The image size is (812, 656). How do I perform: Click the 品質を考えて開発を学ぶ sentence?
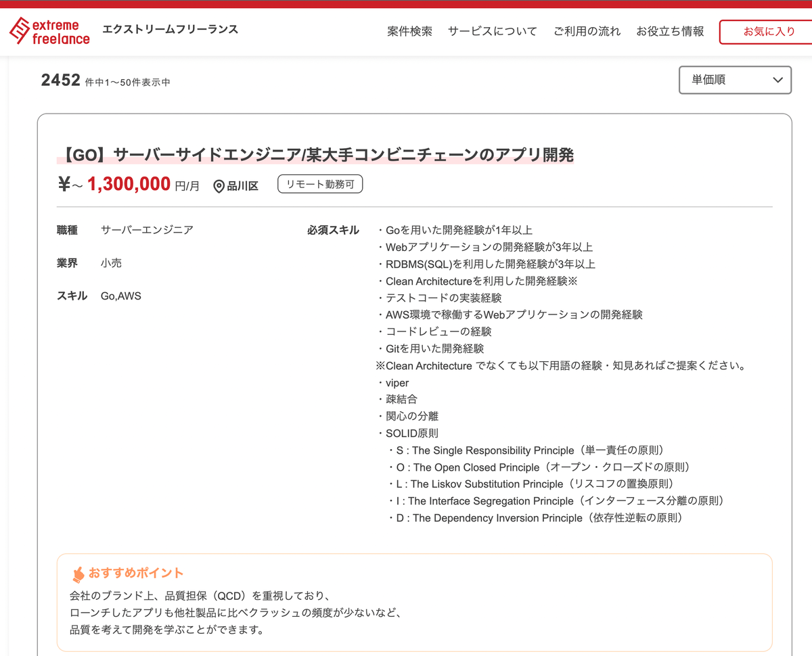click(x=166, y=630)
